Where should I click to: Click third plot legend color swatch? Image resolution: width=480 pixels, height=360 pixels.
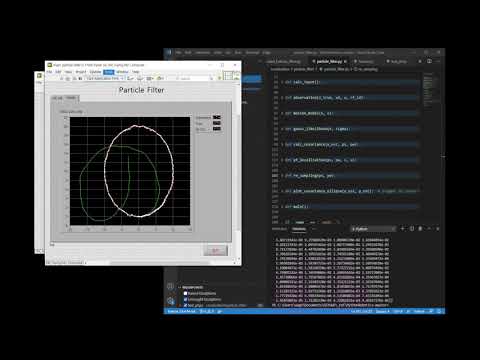217,129
